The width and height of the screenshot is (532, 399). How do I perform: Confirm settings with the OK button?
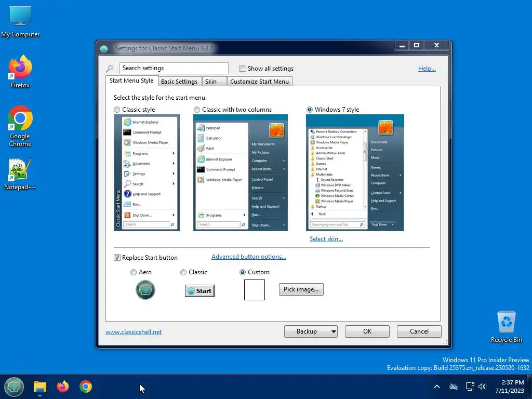367,331
